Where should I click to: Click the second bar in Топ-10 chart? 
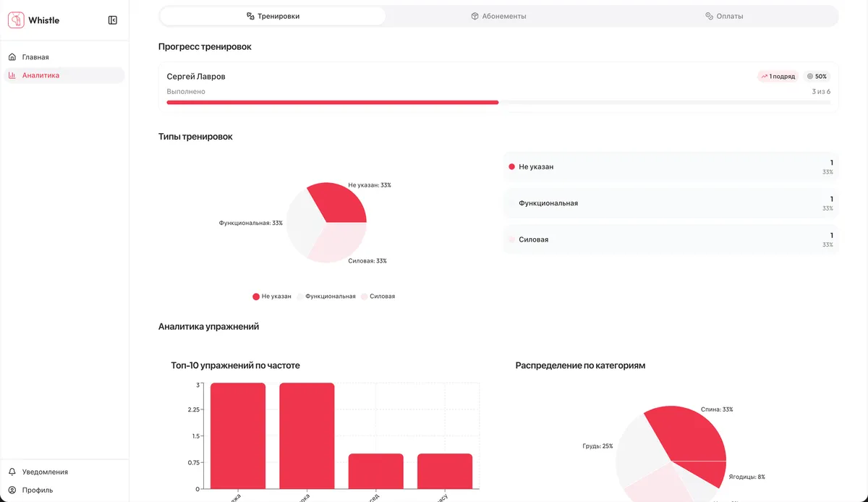click(x=307, y=435)
